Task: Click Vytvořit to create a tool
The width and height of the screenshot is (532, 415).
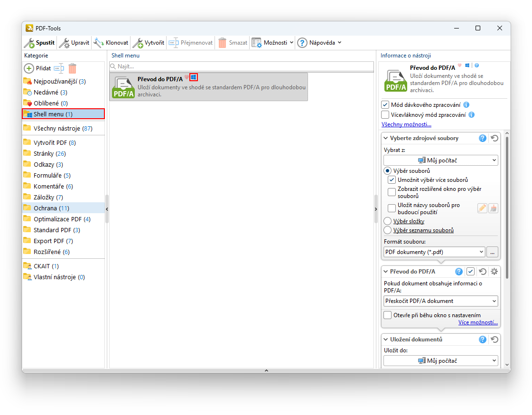Action: coord(149,43)
